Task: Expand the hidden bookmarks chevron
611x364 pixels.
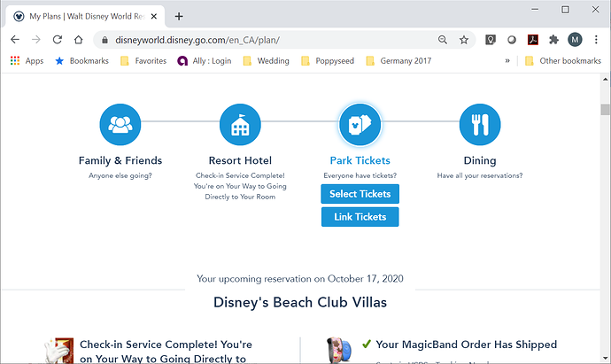Action: [507, 61]
